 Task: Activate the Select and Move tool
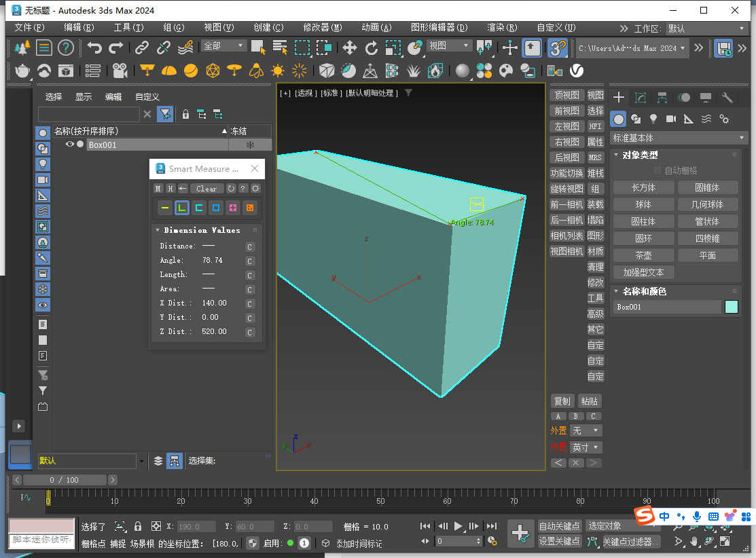click(349, 48)
